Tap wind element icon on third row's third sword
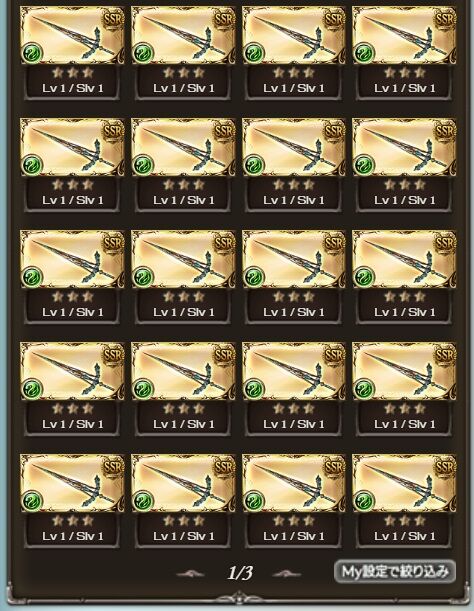Viewport: 474px width, 611px height. 254,277
